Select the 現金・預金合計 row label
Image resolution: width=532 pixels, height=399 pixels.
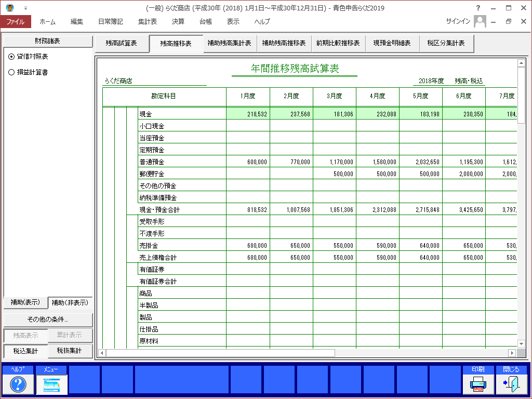coord(159,210)
